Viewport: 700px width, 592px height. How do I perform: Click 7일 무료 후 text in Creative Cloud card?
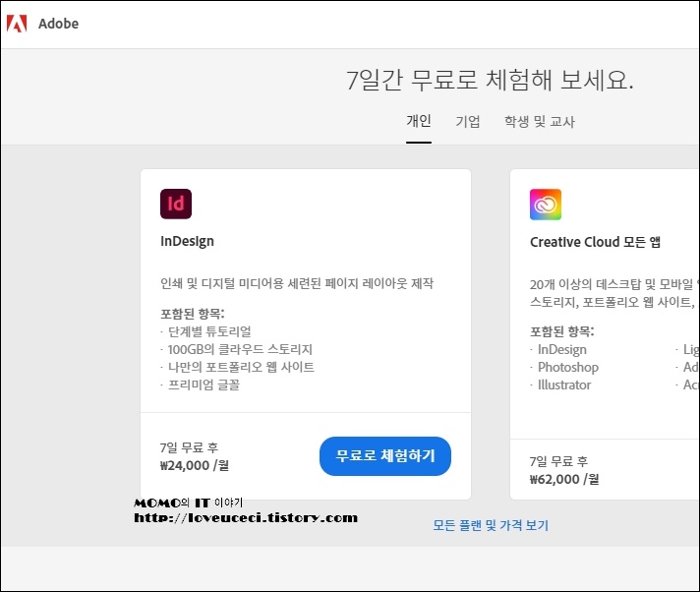click(x=559, y=461)
